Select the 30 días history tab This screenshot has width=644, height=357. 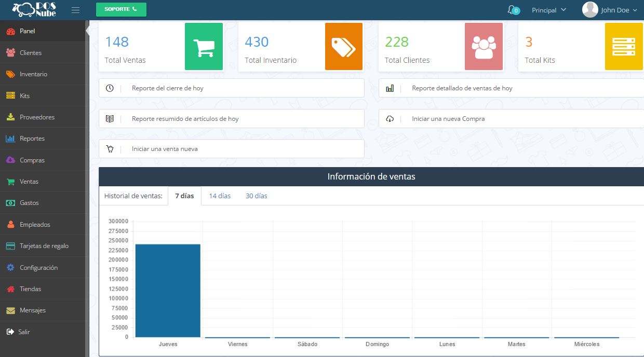click(x=257, y=196)
